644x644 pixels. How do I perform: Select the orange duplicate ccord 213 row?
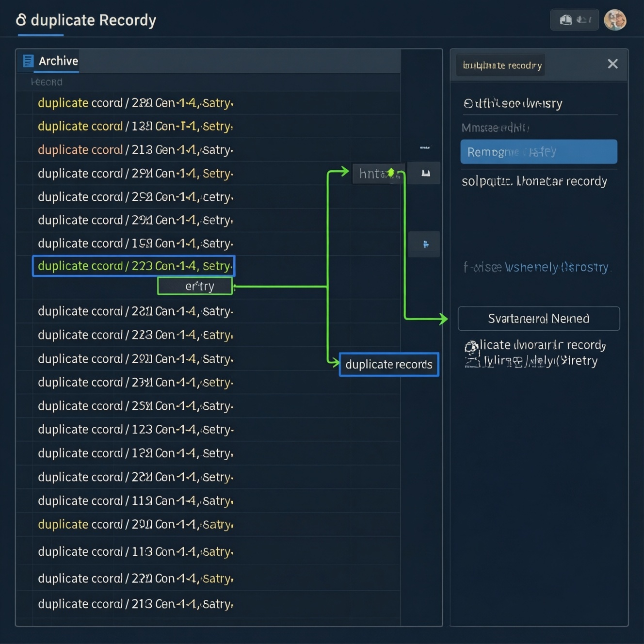pos(135,150)
